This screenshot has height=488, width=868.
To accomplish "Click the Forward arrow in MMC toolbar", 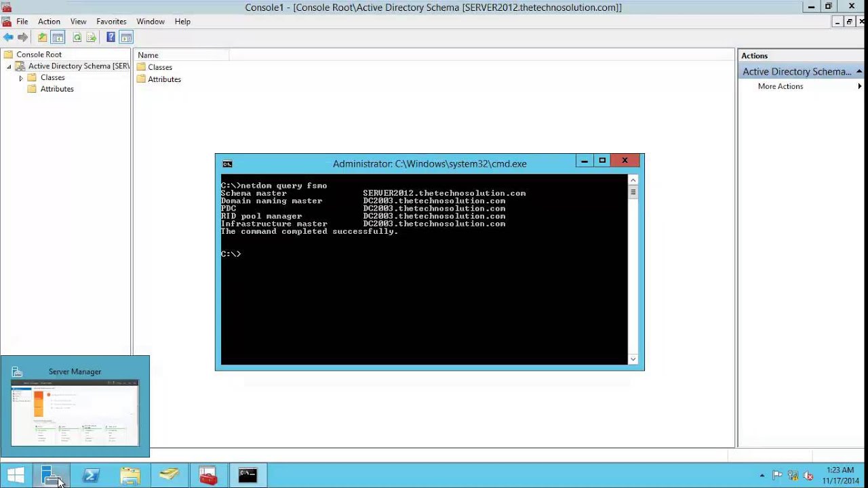I will pyautogui.click(x=22, y=37).
